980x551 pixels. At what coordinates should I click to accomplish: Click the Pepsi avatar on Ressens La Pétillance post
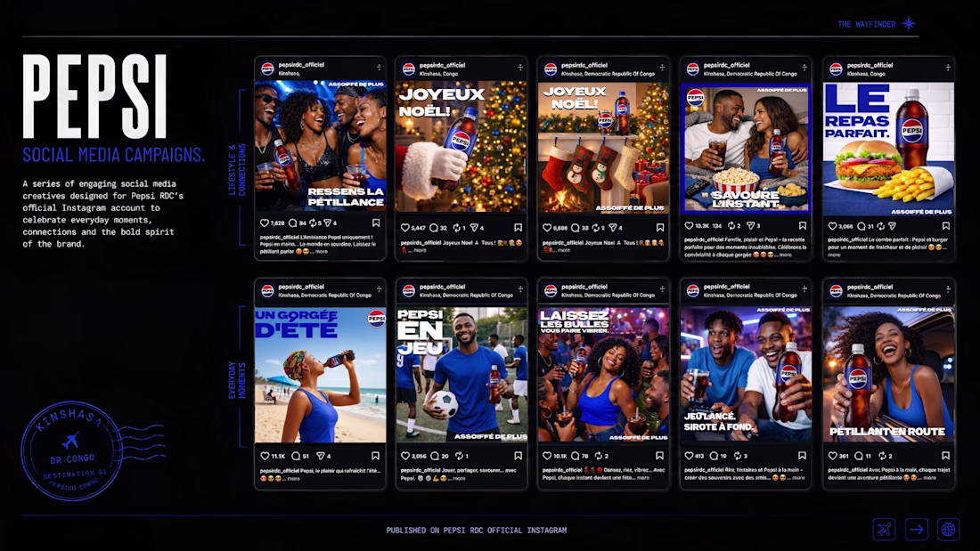pos(267,69)
